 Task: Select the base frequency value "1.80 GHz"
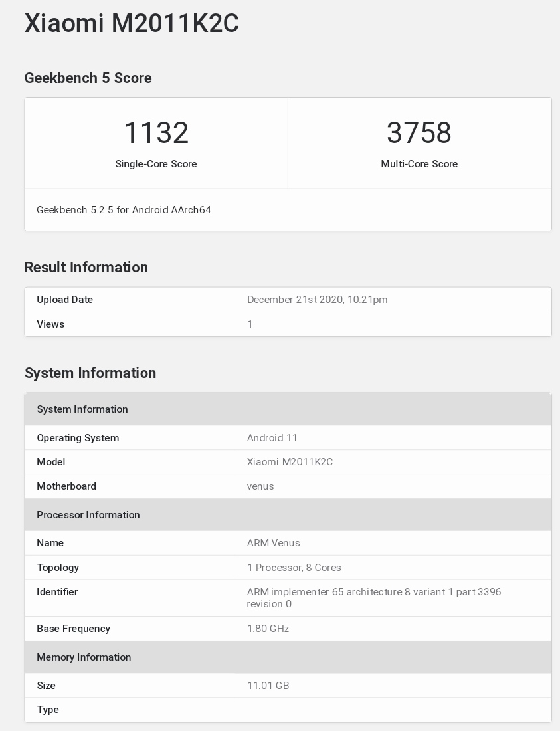coord(268,629)
